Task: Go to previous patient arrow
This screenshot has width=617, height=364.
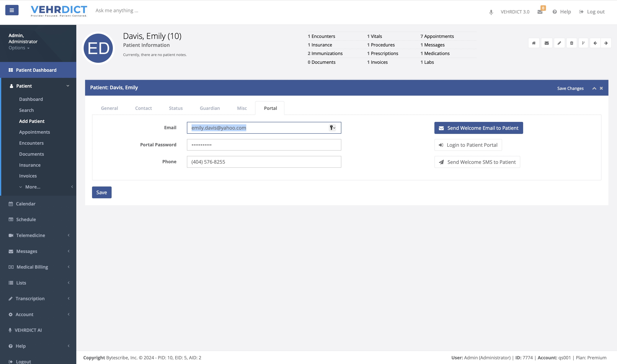Action: (595, 43)
